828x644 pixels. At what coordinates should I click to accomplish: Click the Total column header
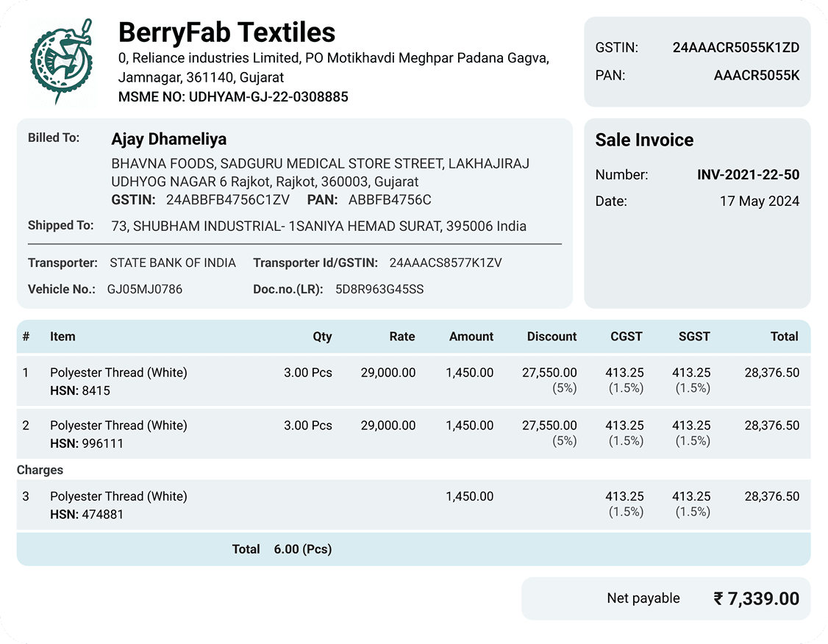(x=784, y=336)
